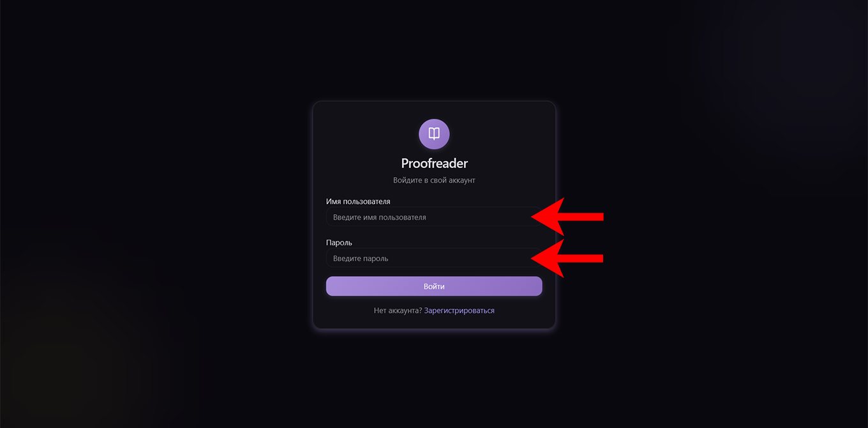Click the "Введите имя пользователя" placeholder text
This screenshot has width=868, height=428.
pos(379,217)
